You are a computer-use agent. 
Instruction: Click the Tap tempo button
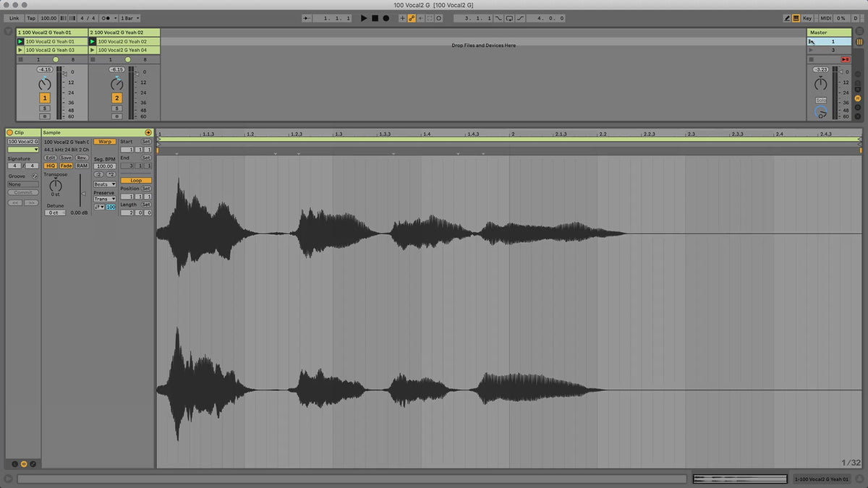pos(31,18)
